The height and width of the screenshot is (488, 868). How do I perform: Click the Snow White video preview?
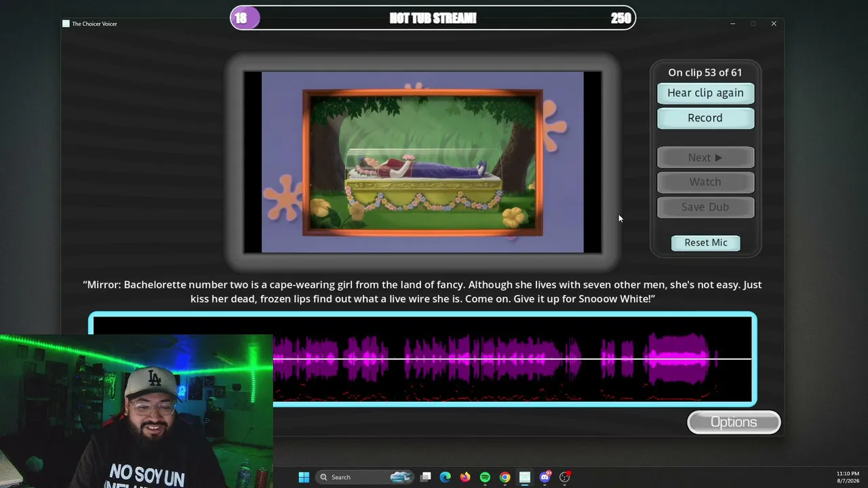tap(422, 163)
